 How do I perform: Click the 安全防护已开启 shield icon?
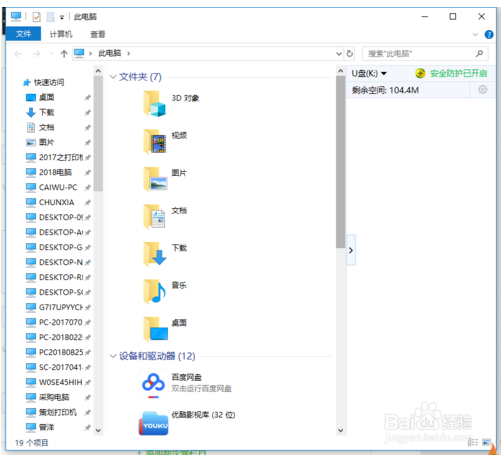coord(420,73)
